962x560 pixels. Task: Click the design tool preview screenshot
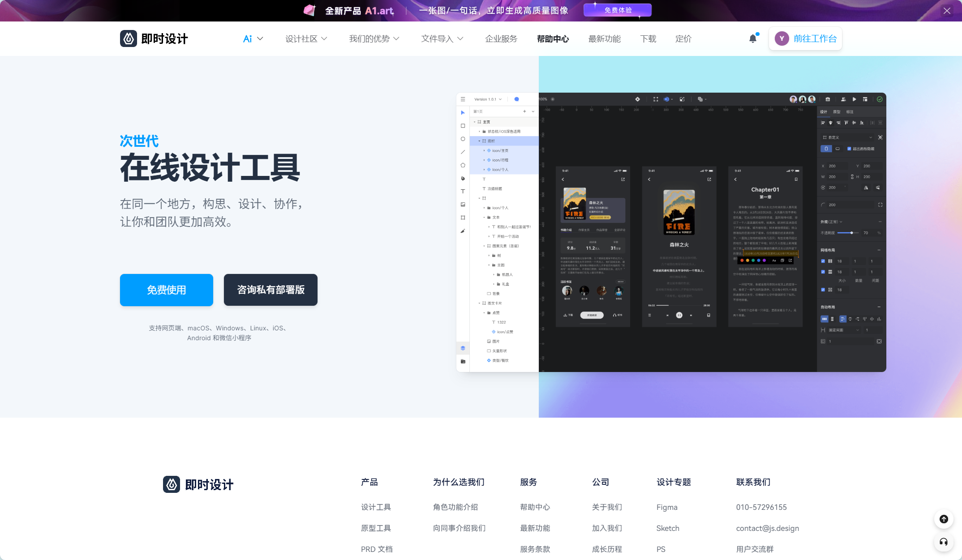(x=671, y=232)
